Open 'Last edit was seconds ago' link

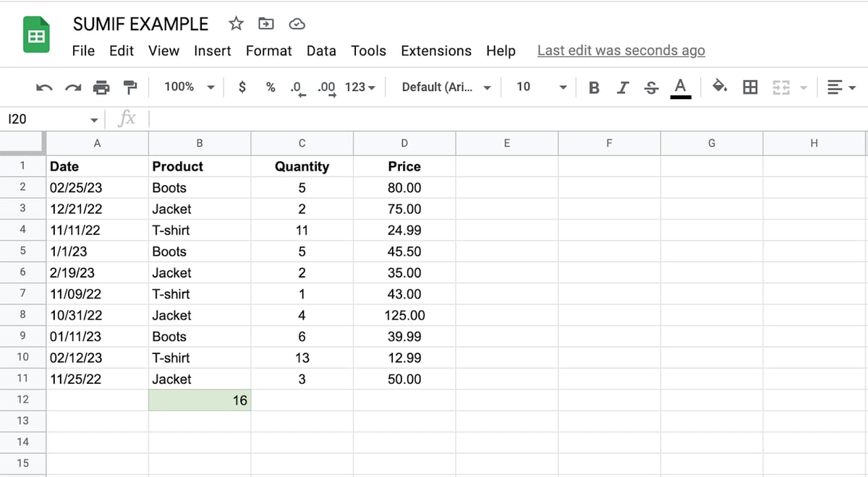[621, 51]
